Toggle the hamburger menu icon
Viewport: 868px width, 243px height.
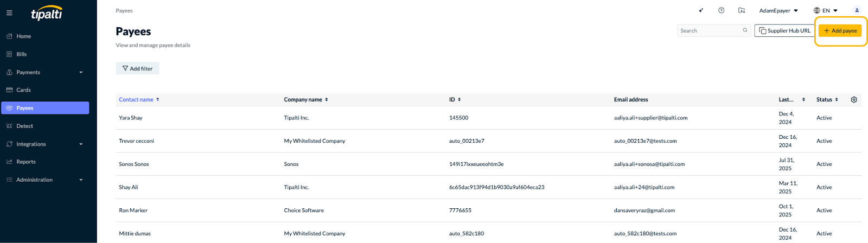[x=9, y=13]
